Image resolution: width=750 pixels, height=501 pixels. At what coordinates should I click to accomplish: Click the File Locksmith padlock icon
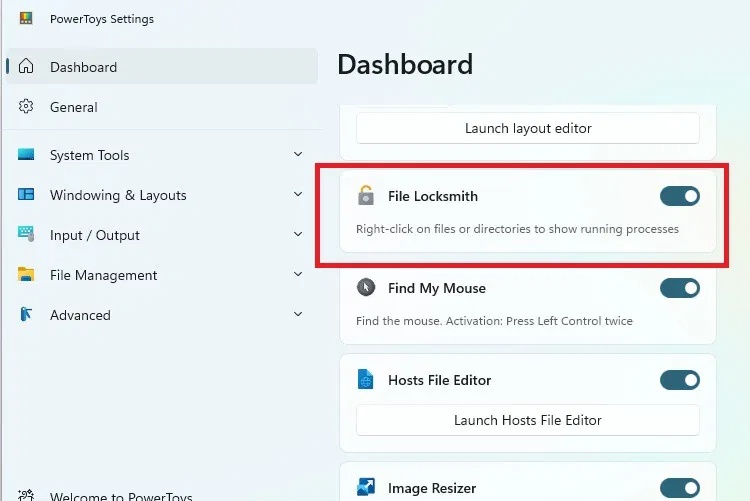point(366,195)
